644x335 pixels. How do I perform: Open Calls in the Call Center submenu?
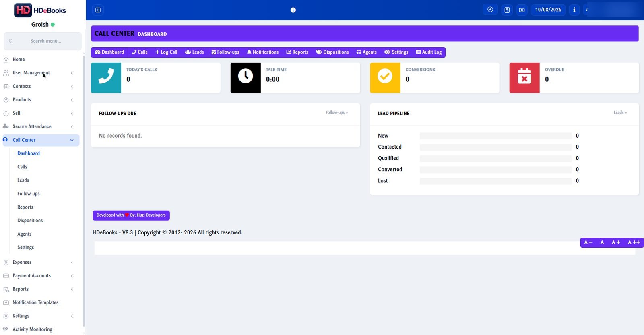(22, 167)
